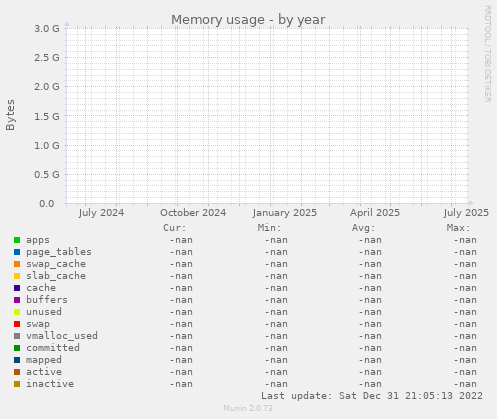Screen dimensions: 497x419
Task: Click the 'committed' legend label
Action: click(53, 348)
